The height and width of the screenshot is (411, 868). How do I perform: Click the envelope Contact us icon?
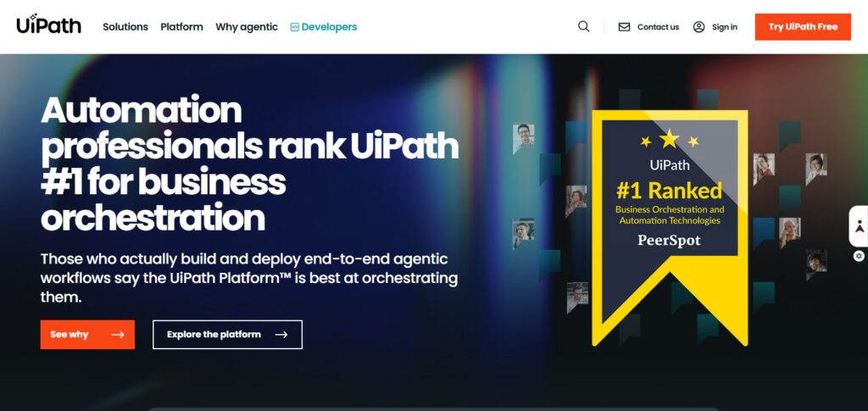coord(624,26)
